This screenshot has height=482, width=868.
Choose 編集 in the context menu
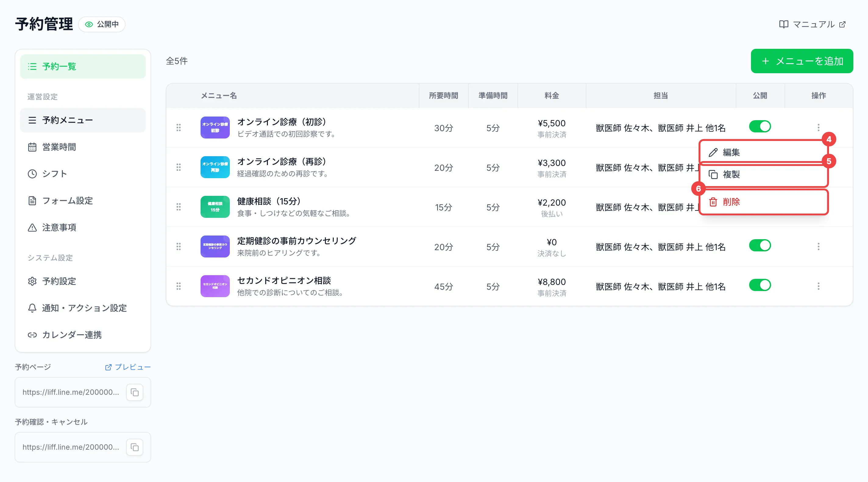coord(763,153)
